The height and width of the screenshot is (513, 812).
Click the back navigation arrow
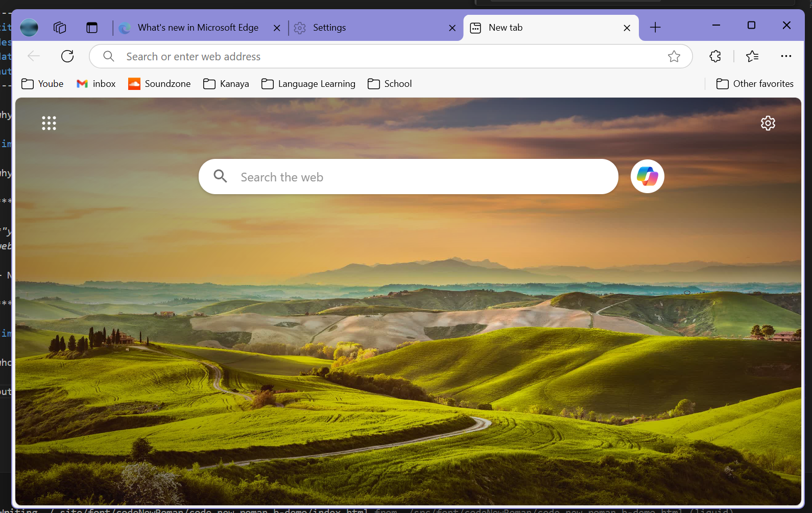click(x=34, y=56)
